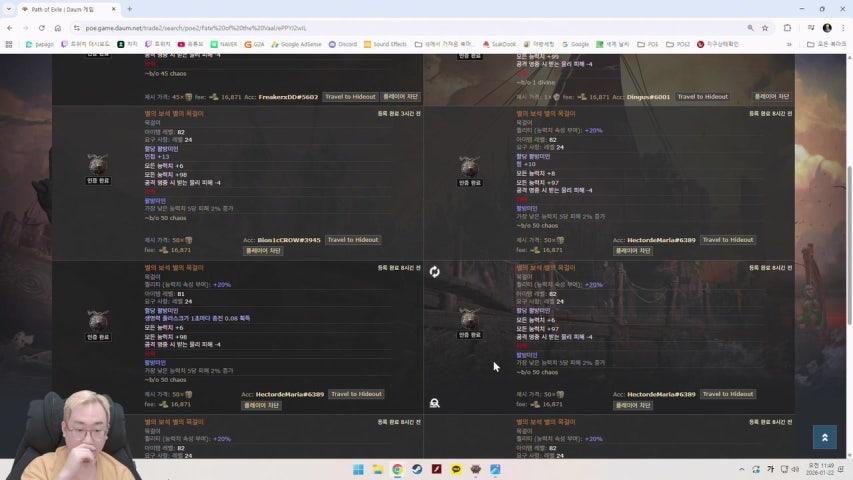Open Chrome's three-dot menu

[843, 28]
